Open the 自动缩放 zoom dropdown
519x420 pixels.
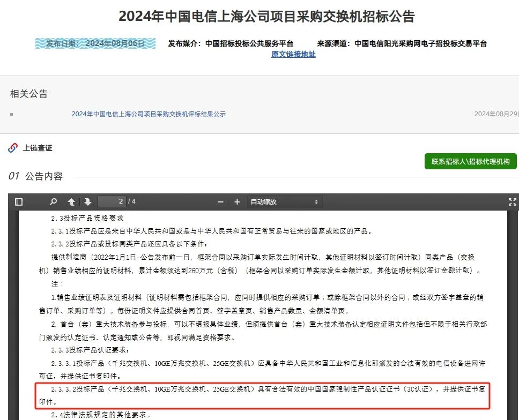coord(284,202)
